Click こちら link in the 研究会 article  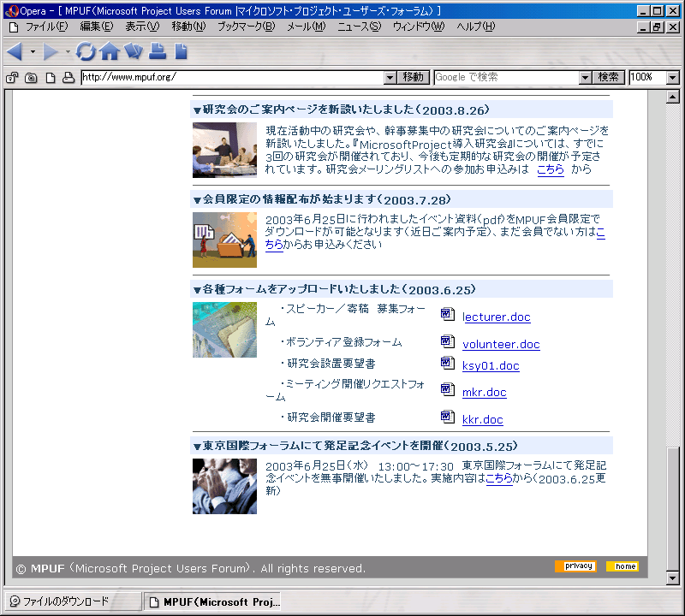(551, 169)
